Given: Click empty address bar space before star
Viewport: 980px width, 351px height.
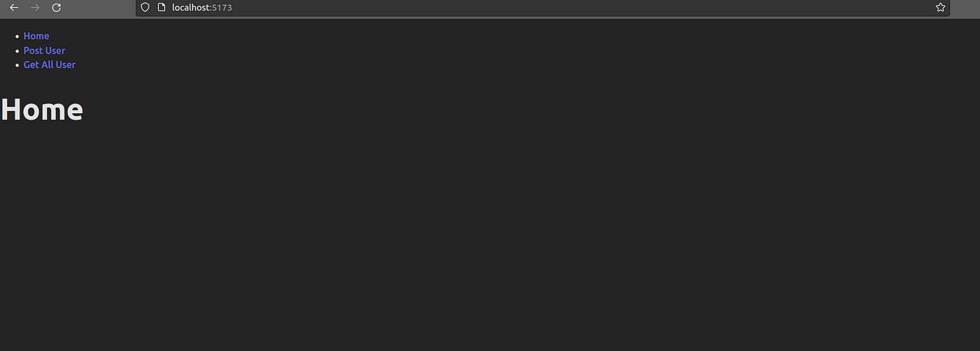Looking at the screenshot, I should (581, 8).
